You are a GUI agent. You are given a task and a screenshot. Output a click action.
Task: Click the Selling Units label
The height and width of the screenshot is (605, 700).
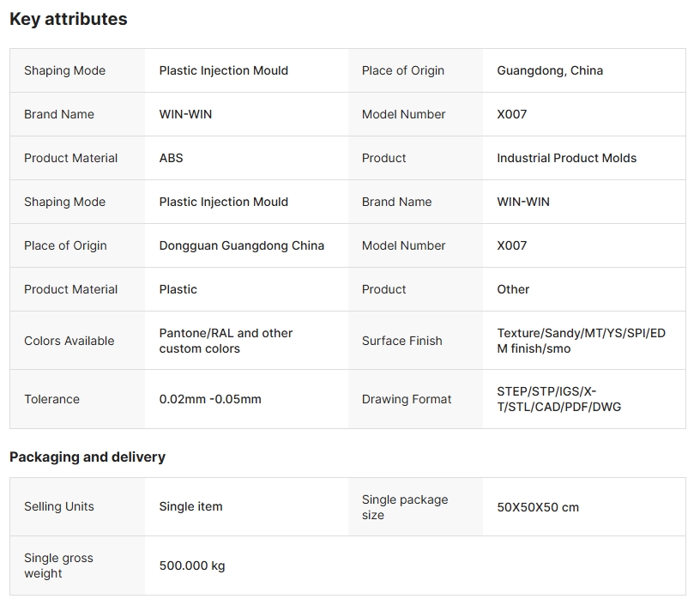[x=59, y=506]
